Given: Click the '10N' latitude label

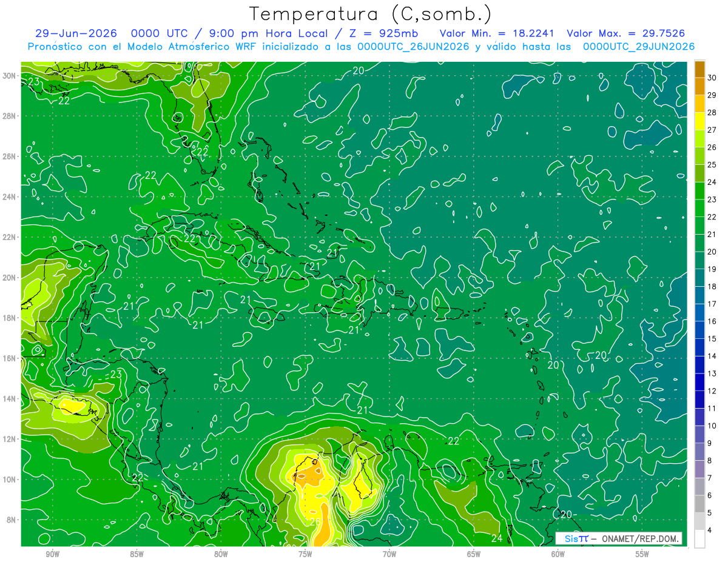Looking at the screenshot, I should [8, 480].
